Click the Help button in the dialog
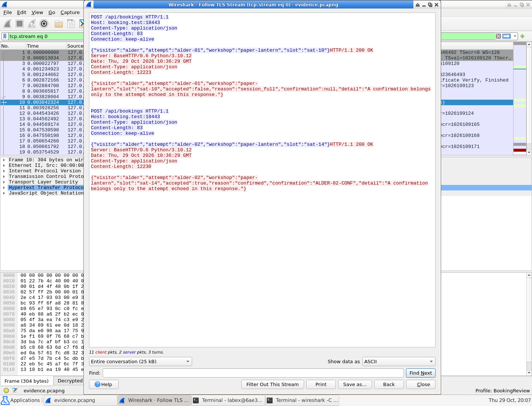532x406 pixels. [x=104, y=385]
